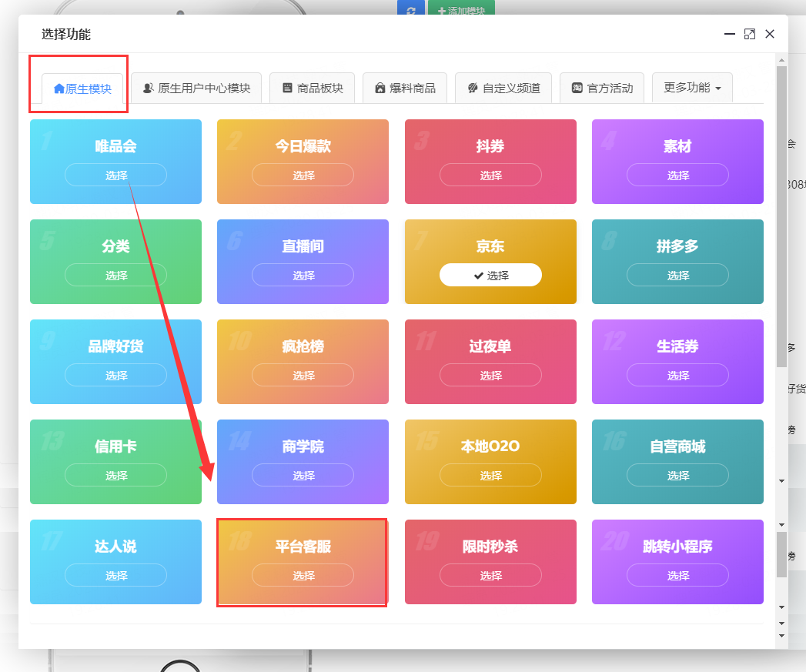The height and width of the screenshot is (672, 806).
Task: Select the 自营商城 module
Action: 677,475
